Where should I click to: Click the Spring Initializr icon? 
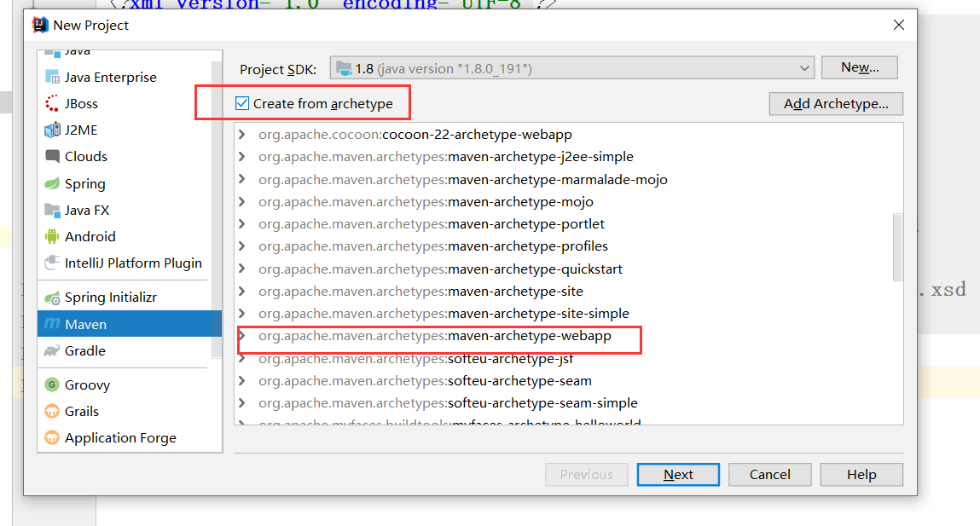tap(53, 298)
